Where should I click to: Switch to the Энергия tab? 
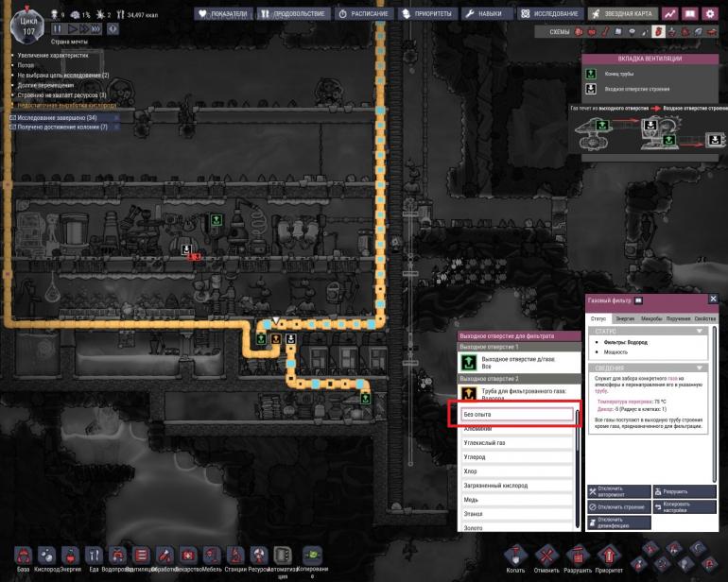[x=625, y=319]
